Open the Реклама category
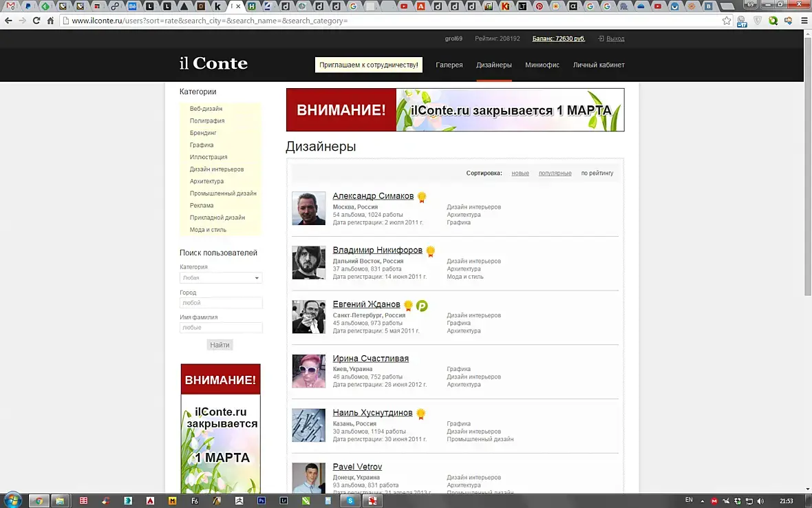This screenshot has height=508, width=812. coord(201,206)
